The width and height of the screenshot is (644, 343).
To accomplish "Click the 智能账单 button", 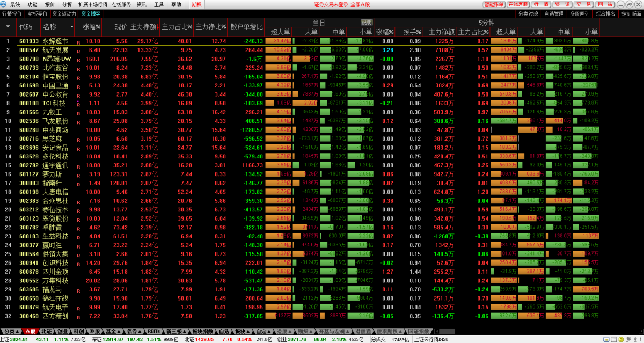I will click(494, 4).
